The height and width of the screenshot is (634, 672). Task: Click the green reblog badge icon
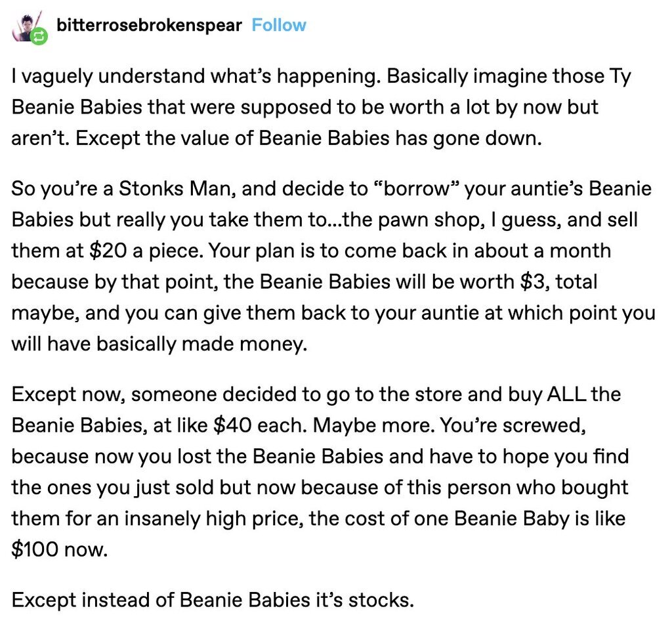(x=41, y=37)
